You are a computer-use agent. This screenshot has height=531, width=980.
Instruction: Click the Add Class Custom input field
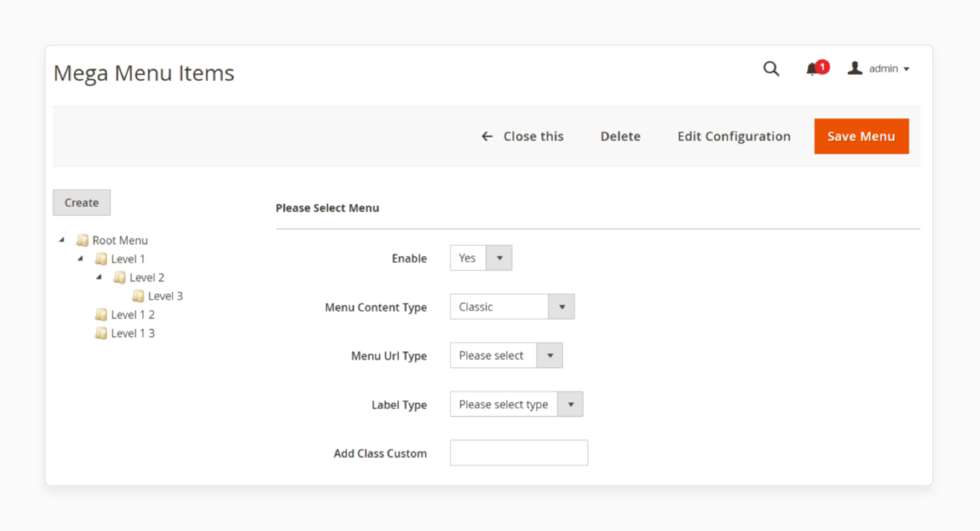(x=519, y=453)
